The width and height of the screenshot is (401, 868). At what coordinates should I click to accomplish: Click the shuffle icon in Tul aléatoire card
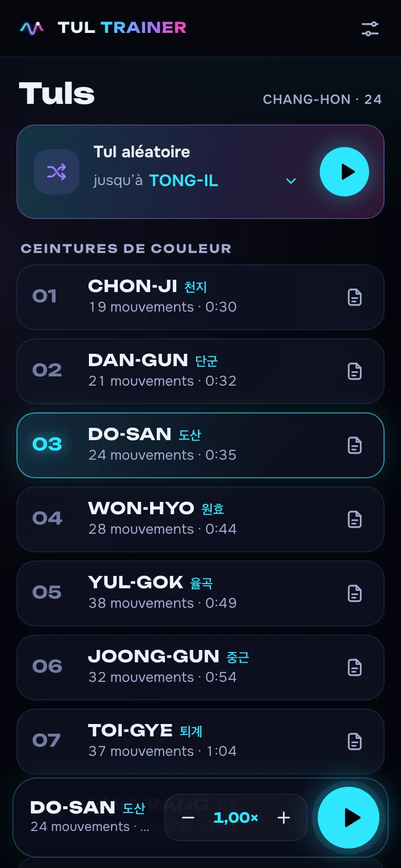pos(57,172)
